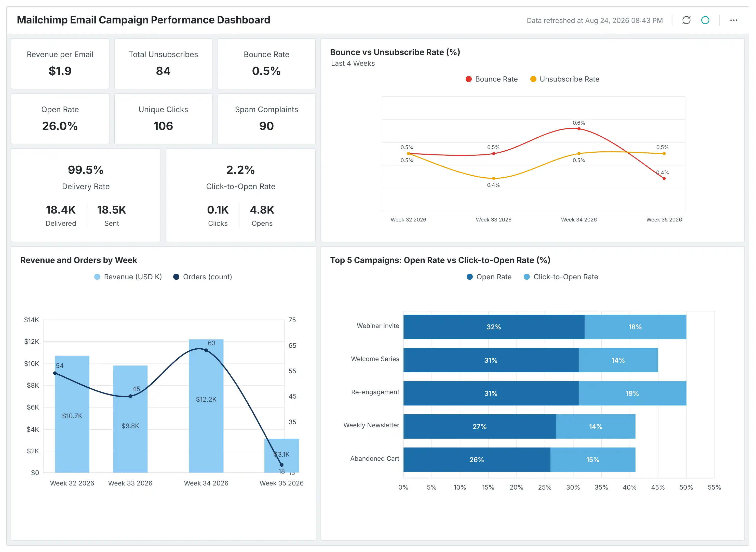Click Re-engagement 19% click-to-open bar
The height and width of the screenshot is (552, 756).
[633, 393]
